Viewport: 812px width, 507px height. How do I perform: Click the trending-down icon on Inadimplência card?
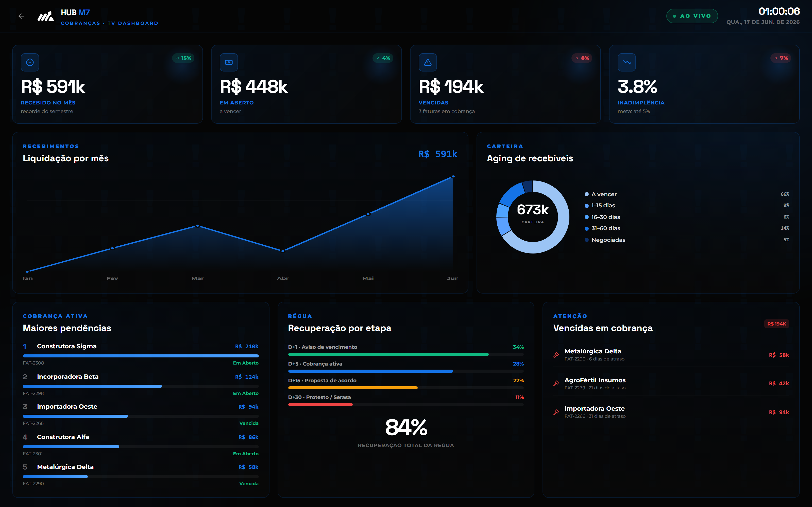(x=627, y=62)
